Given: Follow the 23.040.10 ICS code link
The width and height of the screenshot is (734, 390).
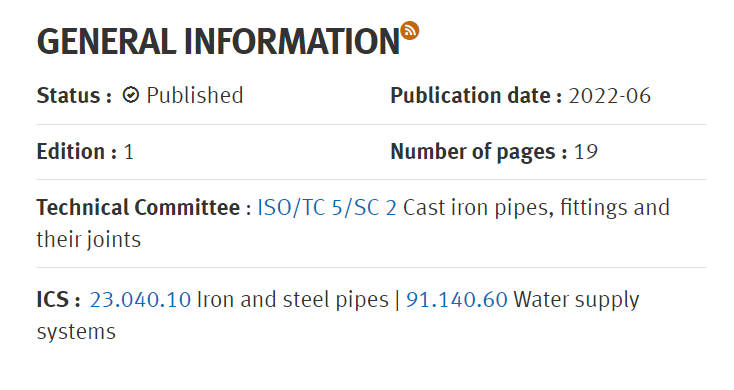Looking at the screenshot, I should coord(140,300).
